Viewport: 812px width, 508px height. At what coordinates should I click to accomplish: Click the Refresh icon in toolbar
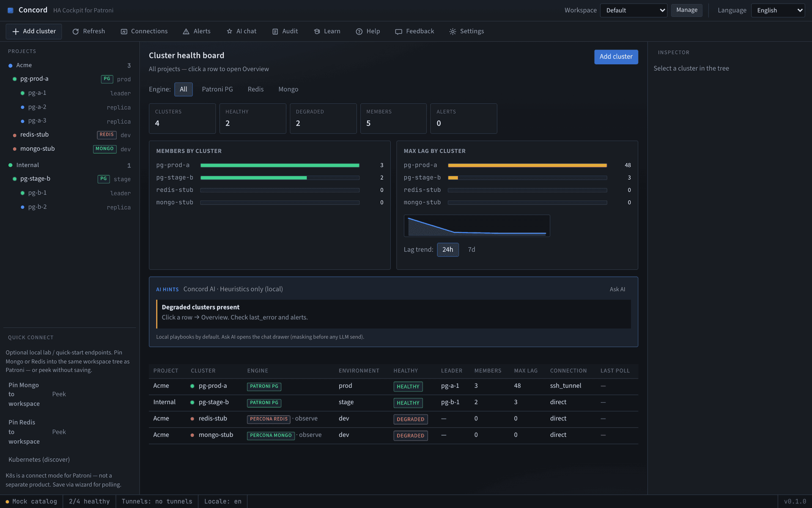(75, 31)
